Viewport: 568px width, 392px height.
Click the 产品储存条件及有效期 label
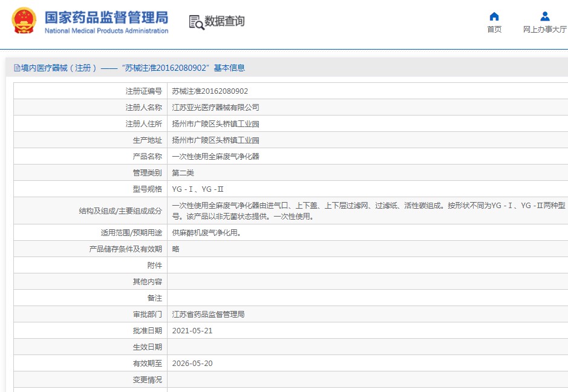(x=125, y=249)
